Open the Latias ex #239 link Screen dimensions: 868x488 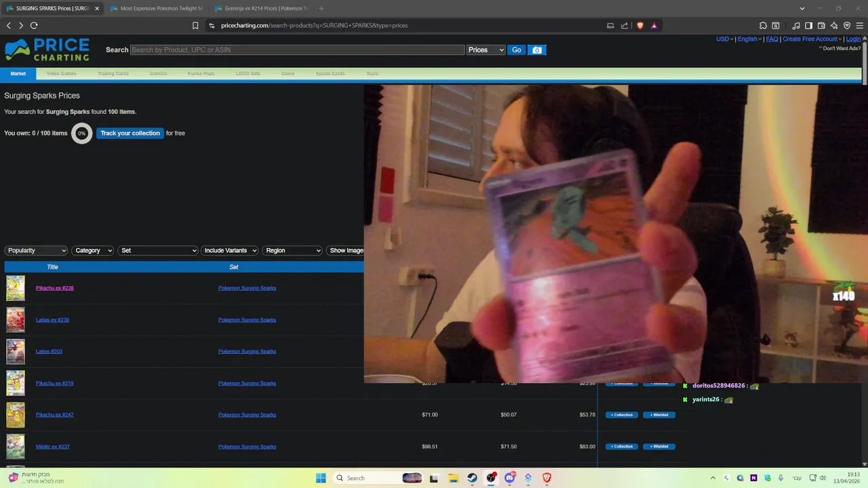point(52,320)
